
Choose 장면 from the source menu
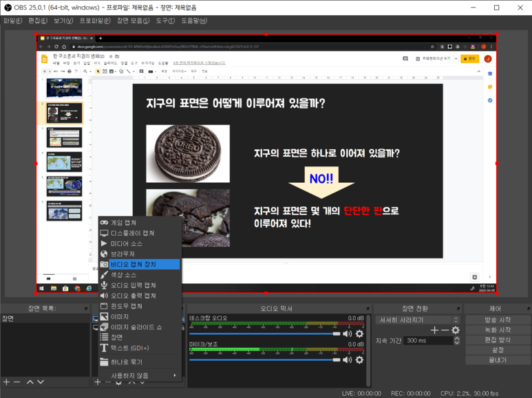pos(140,338)
